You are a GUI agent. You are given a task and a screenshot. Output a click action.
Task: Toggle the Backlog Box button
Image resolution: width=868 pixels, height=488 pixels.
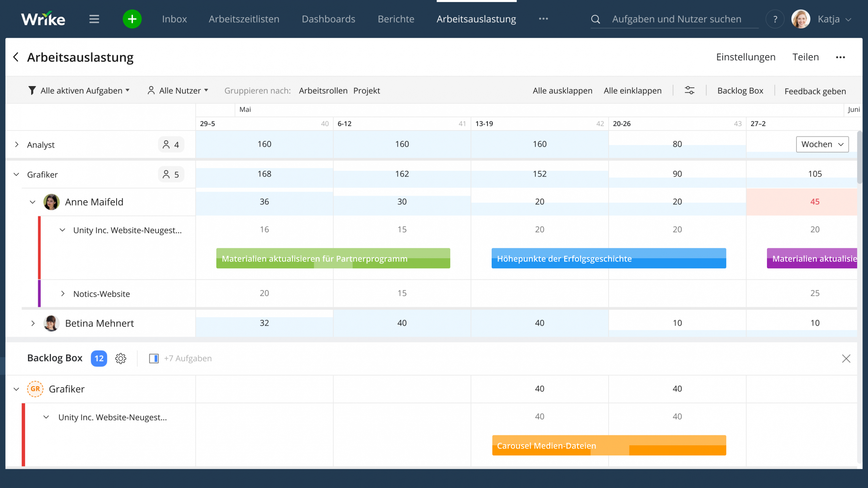point(740,91)
